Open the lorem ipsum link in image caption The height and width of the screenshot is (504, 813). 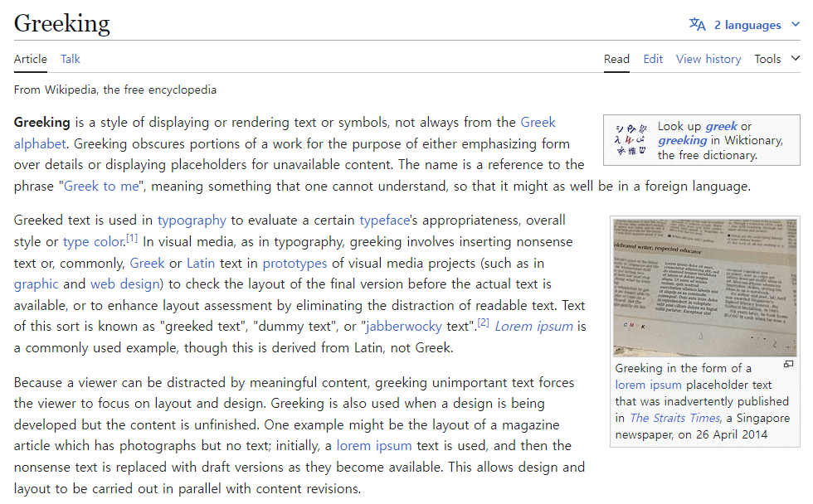coord(648,385)
